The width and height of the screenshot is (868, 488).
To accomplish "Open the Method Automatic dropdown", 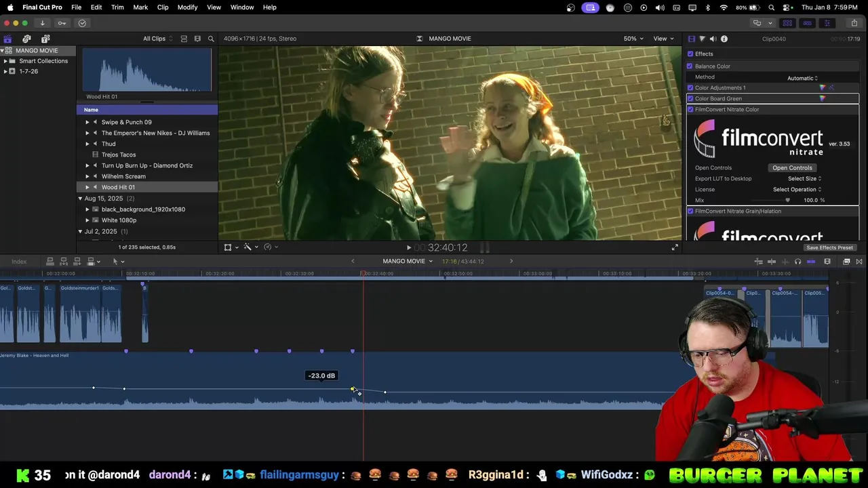I will 802,78.
